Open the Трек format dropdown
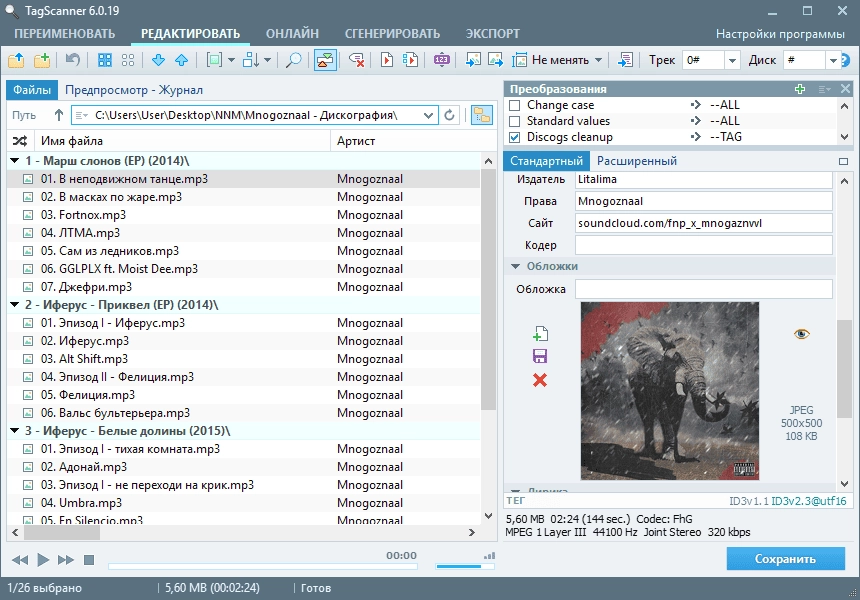 [x=732, y=60]
